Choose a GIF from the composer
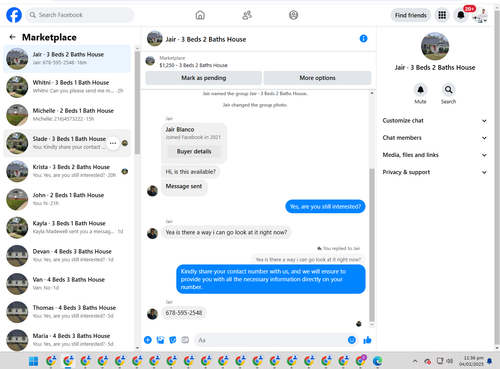The image size is (500, 369). (185, 340)
